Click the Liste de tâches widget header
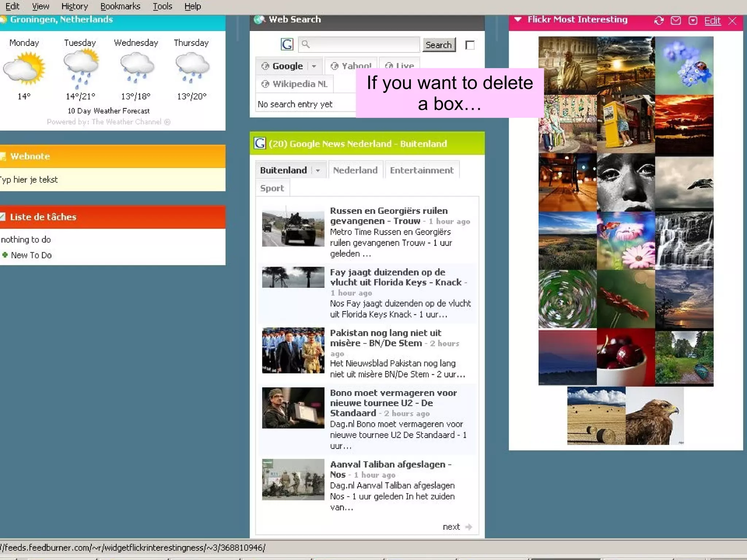This screenshot has height=560, width=747. point(112,217)
